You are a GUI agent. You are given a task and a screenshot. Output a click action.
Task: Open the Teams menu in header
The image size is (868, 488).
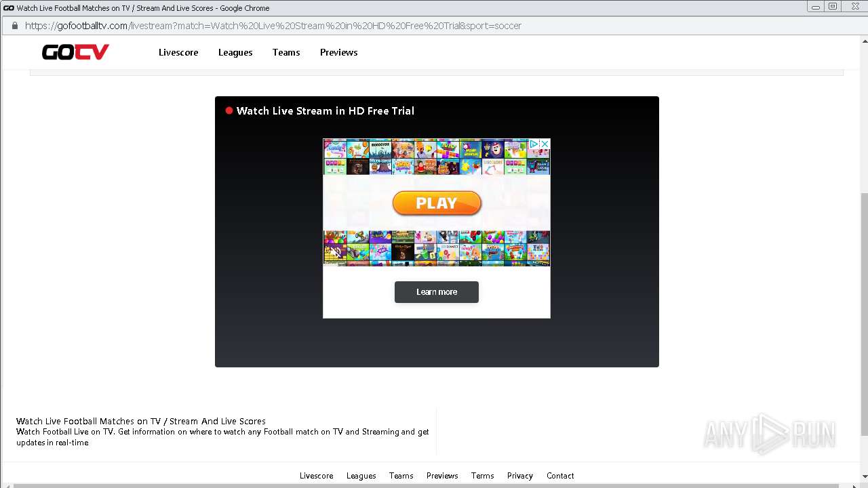click(286, 52)
